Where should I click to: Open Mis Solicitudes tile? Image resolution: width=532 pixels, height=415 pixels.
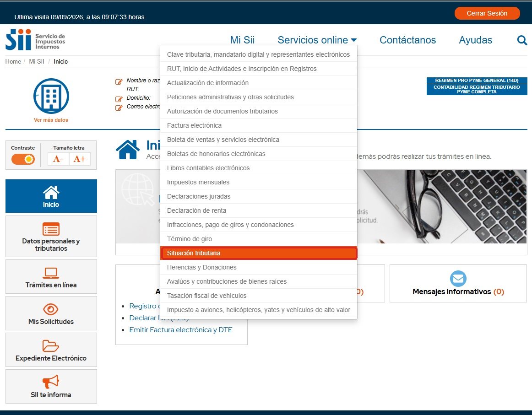point(51,313)
